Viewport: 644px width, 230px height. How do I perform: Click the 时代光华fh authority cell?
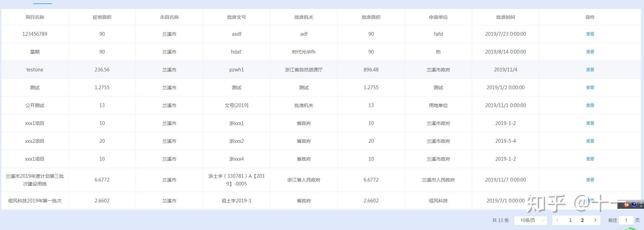[x=304, y=52]
